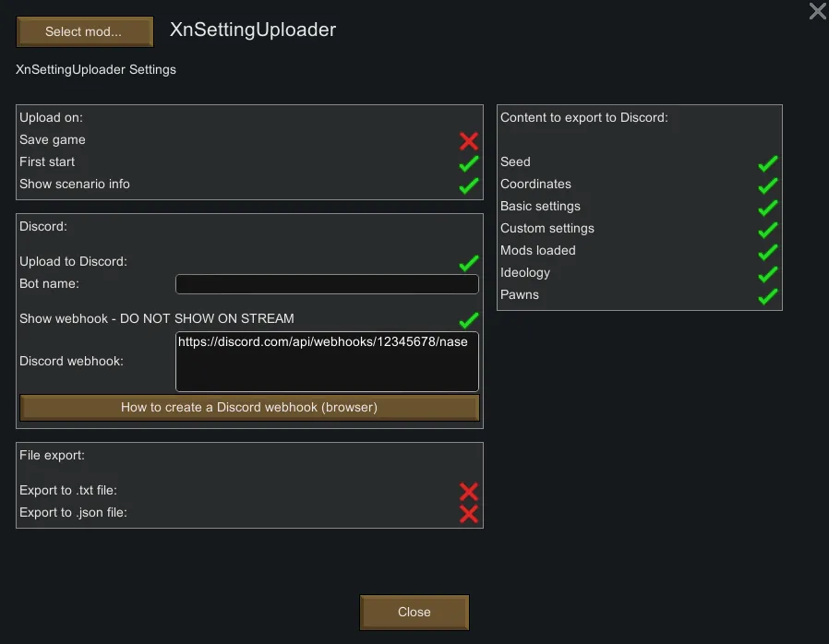829x644 pixels.
Task: Disable Custom settings export
Action: pyautogui.click(x=768, y=230)
